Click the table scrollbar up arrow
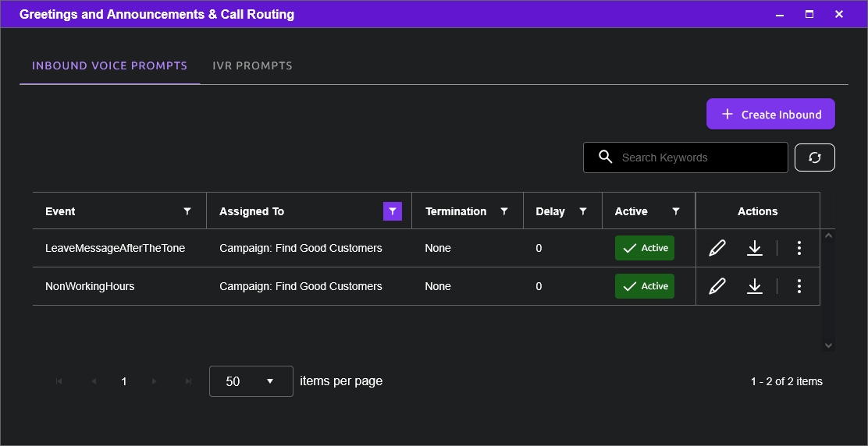Image resolution: width=868 pixels, height=446 pixels. click(x=828, y=235)
